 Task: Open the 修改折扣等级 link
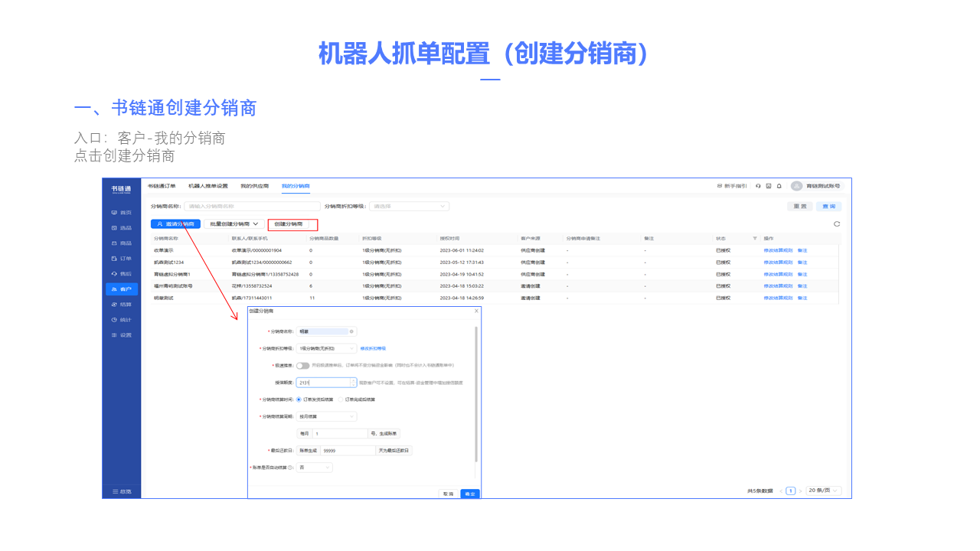tap(373, 348)
